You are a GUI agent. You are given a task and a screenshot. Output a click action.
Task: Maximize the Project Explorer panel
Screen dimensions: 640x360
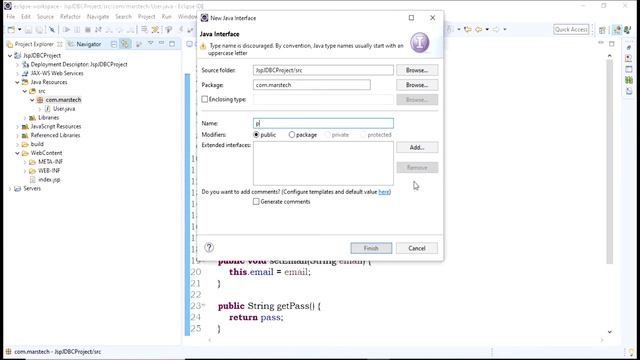point(172,43)
